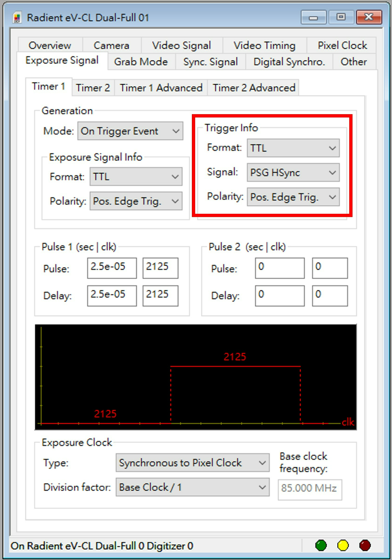Viewport: 392px width, 560px height.
Task: Open the Digital Synchro. tab
Action: coord(289,62)
